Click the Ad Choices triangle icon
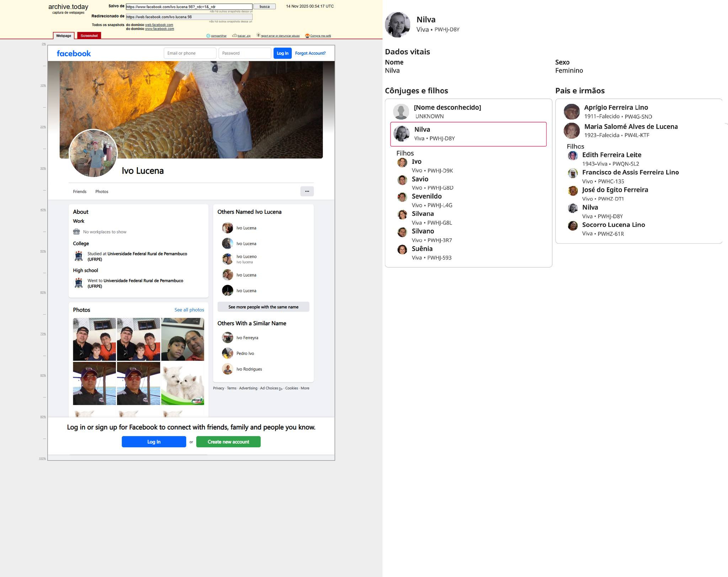Screen dimensions: 728x577 (281, 389)
